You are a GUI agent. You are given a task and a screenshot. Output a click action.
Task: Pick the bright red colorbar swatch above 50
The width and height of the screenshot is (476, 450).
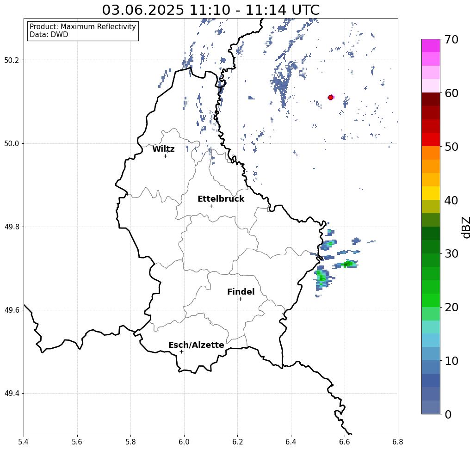431,140
